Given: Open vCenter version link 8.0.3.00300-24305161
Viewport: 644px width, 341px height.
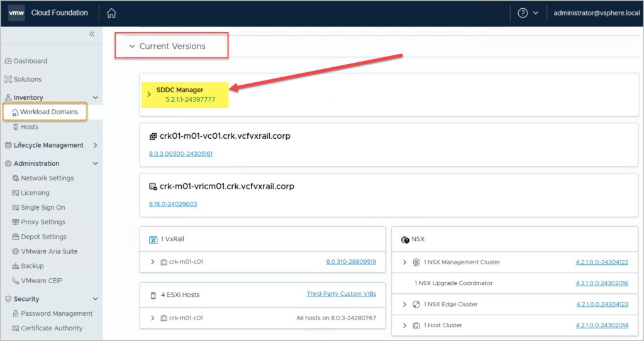Looking at the screenshot, I should click(x=180, y=154).
